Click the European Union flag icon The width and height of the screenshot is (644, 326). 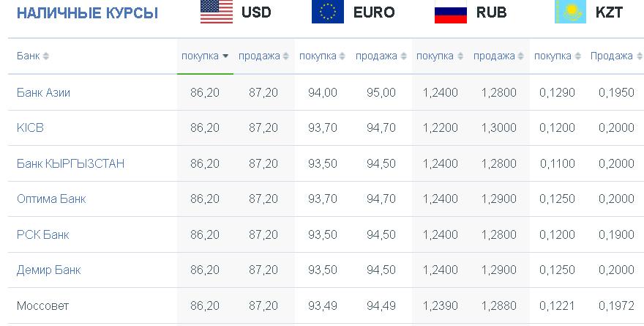327,12
